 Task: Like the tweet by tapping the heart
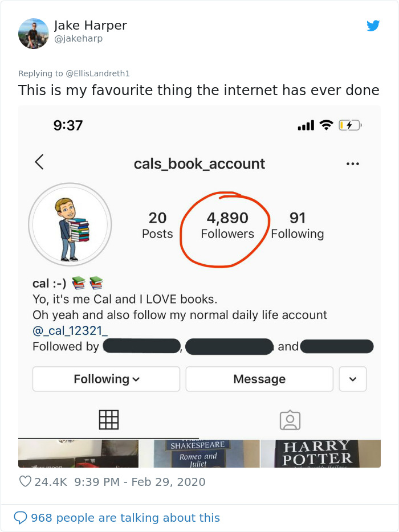pos(25,481)
